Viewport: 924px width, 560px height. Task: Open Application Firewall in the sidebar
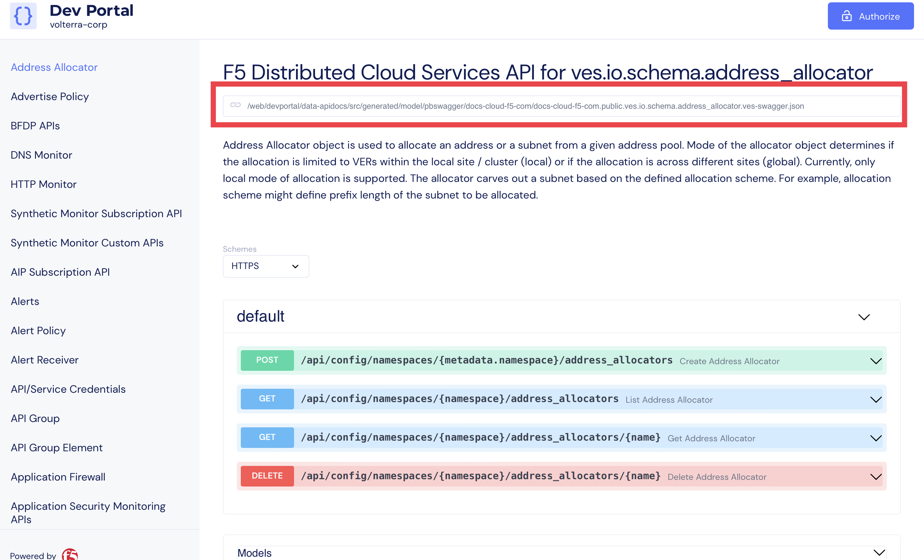[58, 477]
